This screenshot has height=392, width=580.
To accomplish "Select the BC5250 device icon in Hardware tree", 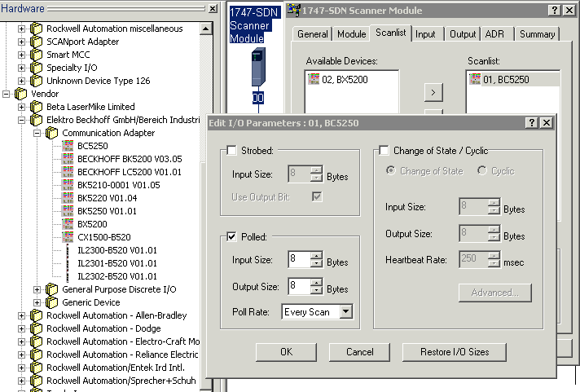I will point(68,146).
